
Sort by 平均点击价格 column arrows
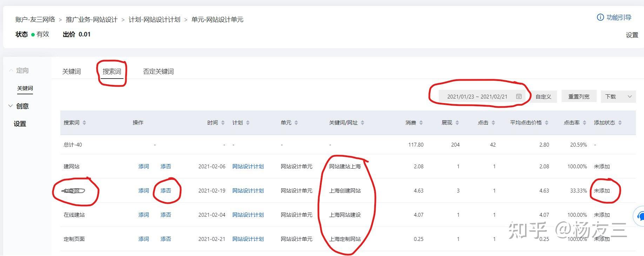(546, 123)
